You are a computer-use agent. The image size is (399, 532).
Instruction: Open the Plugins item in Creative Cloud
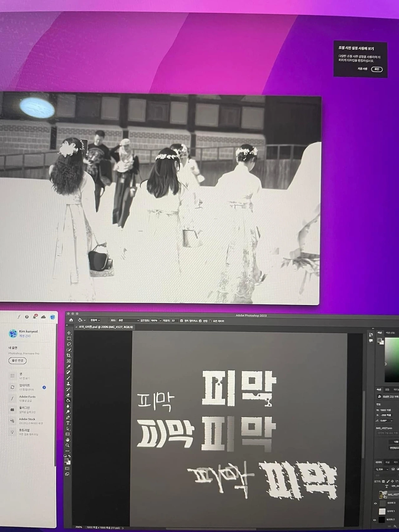click(x=24, y=409)
